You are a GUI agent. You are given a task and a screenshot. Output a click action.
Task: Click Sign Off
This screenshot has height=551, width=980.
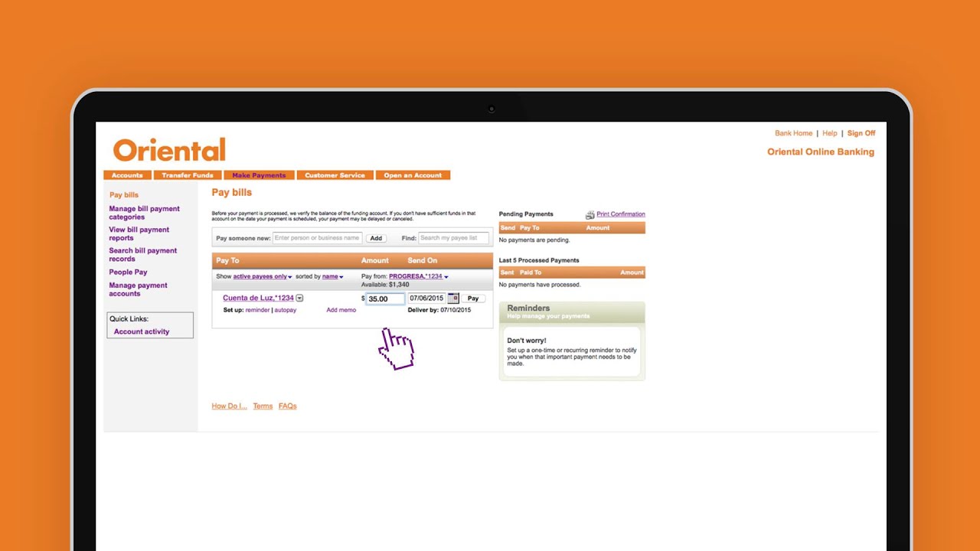pyautogui.click(x=861, y=133)
